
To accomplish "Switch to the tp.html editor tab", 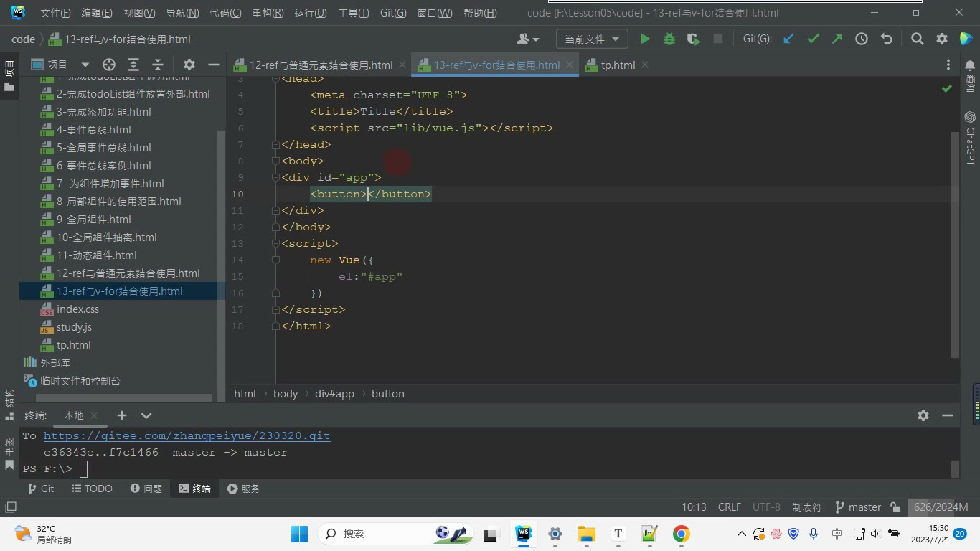I will (x=617, y=65).
